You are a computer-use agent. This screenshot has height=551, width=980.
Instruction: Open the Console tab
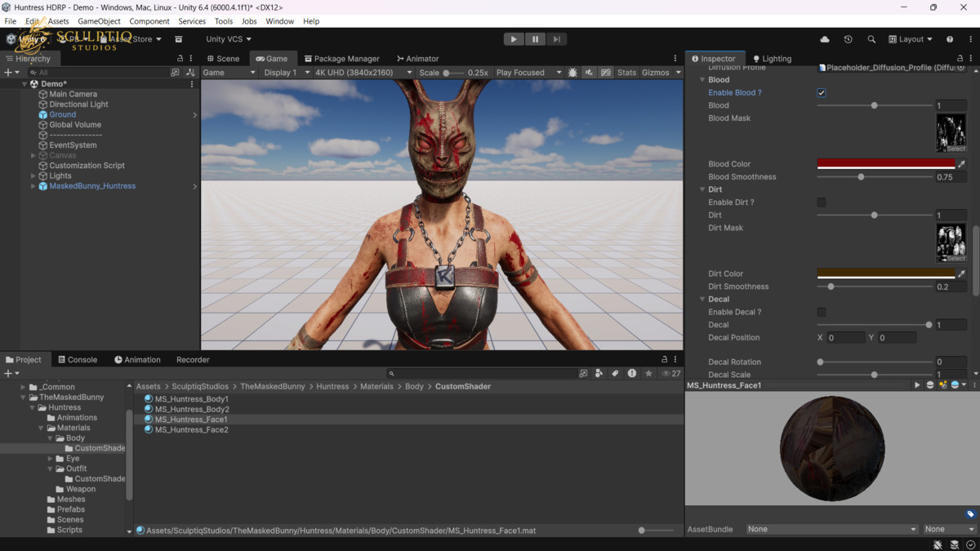click(77, 359)
